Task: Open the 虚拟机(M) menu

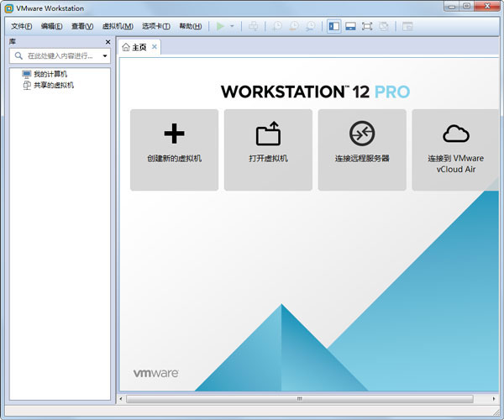Action: click(x=117, y=26)
